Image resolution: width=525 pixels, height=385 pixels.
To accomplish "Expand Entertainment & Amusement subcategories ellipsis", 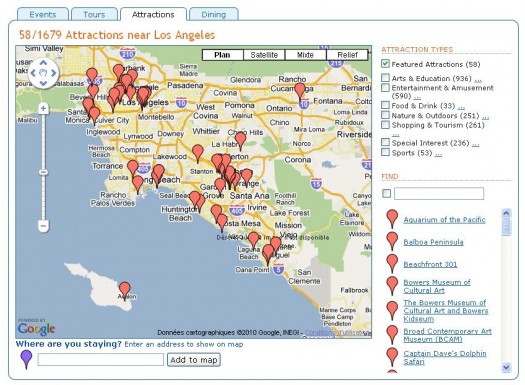I will coord(417,97).
